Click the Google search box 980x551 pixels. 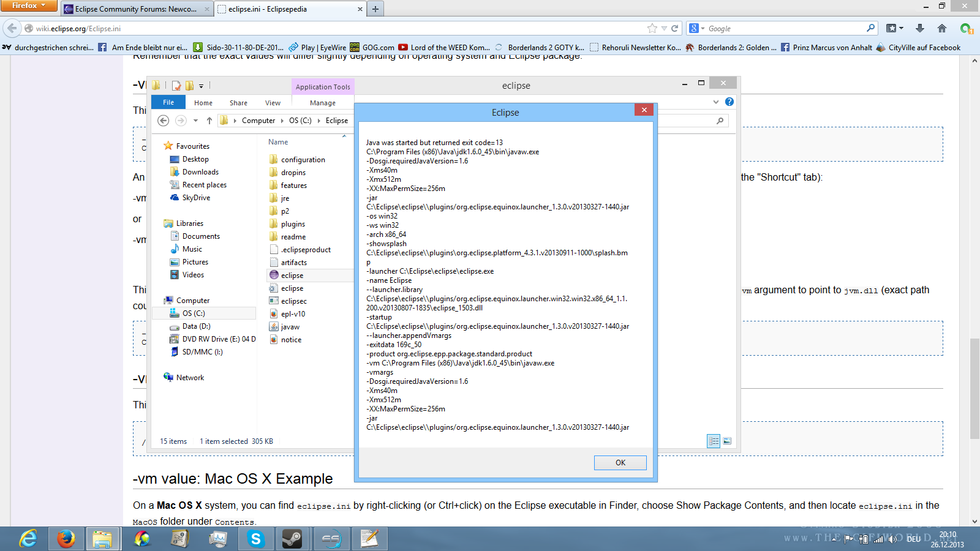tap(786, 29)
